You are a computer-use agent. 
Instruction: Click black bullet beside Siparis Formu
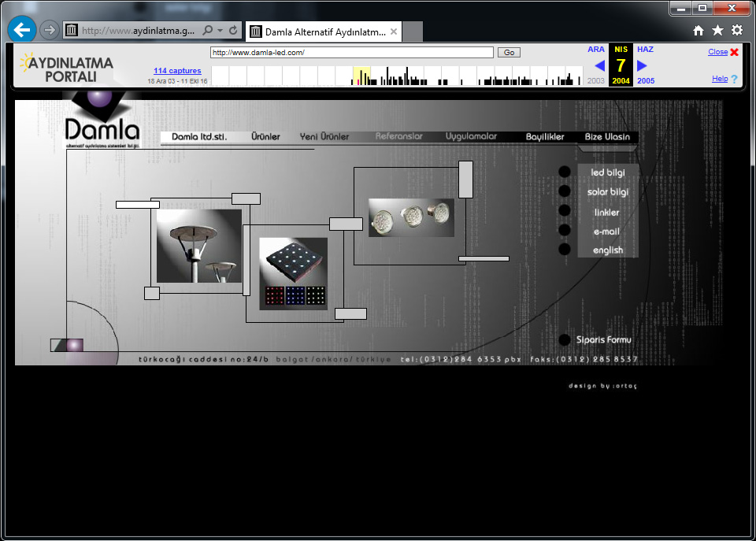[x=564, y=340]
